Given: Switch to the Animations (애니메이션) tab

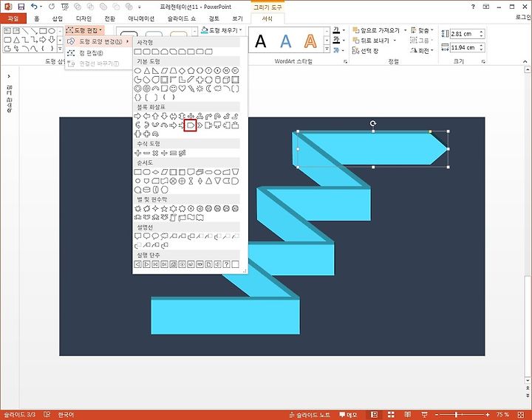Looking at the screenshot, I should click(141, 18).
